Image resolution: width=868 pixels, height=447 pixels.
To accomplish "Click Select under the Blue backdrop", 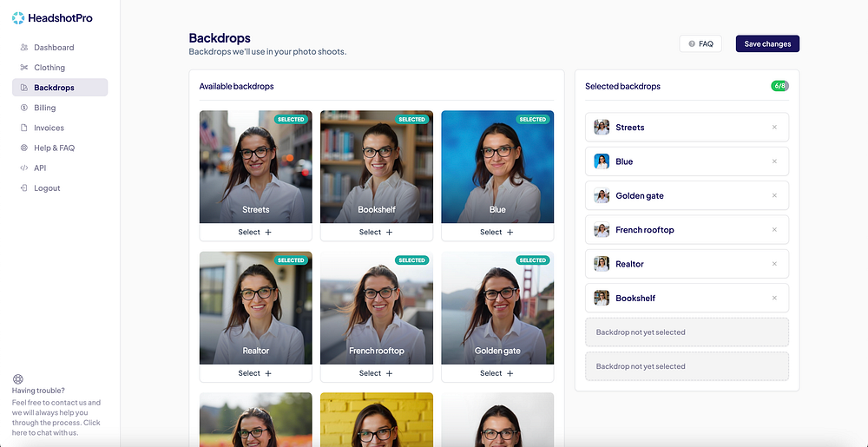I will pyautogui.click(x=497, y=233).
